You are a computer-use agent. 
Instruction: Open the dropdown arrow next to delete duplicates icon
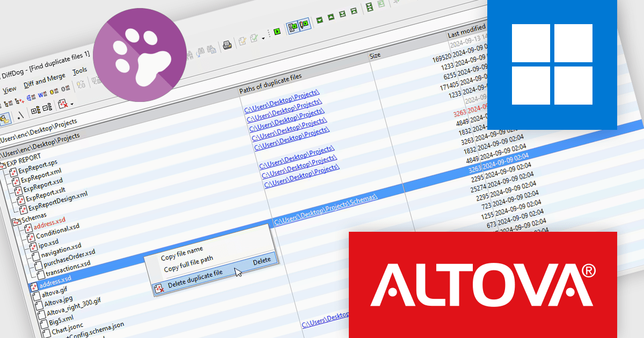point(72,103)
